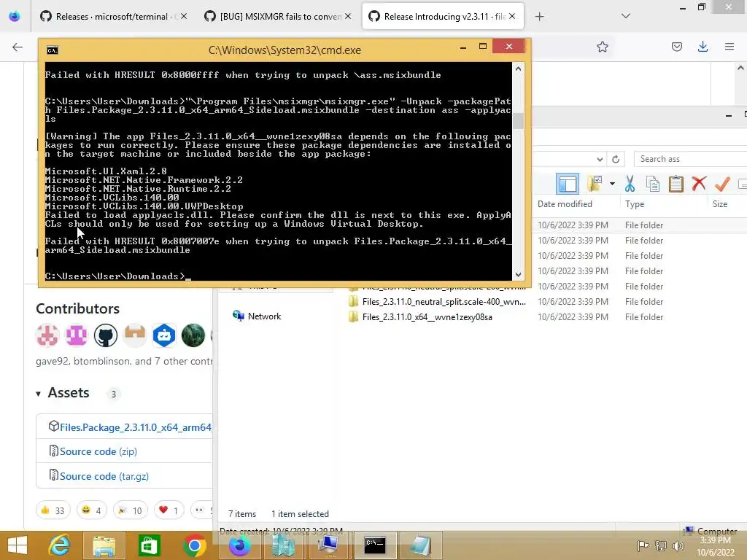Click the laugh reaction with 4
This screenshot has height=560, width=747.
point(91,510)
